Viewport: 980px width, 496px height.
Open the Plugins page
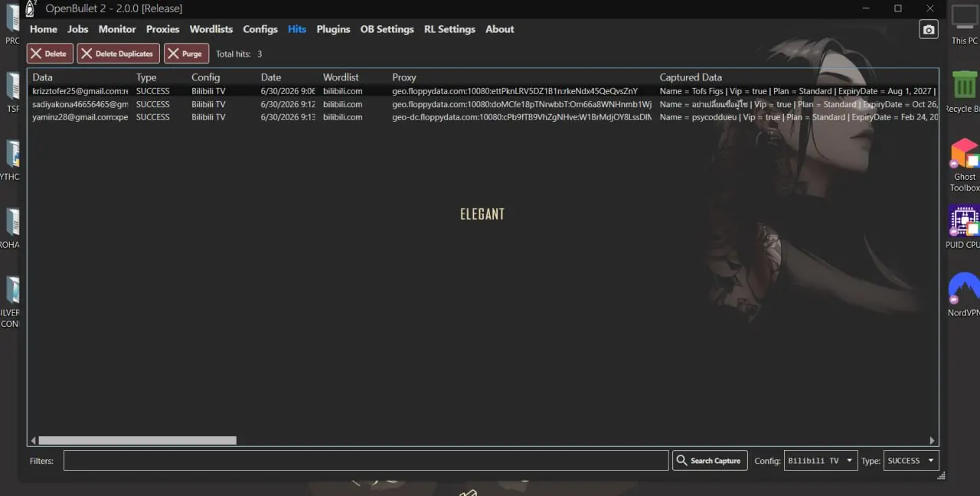(x=333, y=29)
